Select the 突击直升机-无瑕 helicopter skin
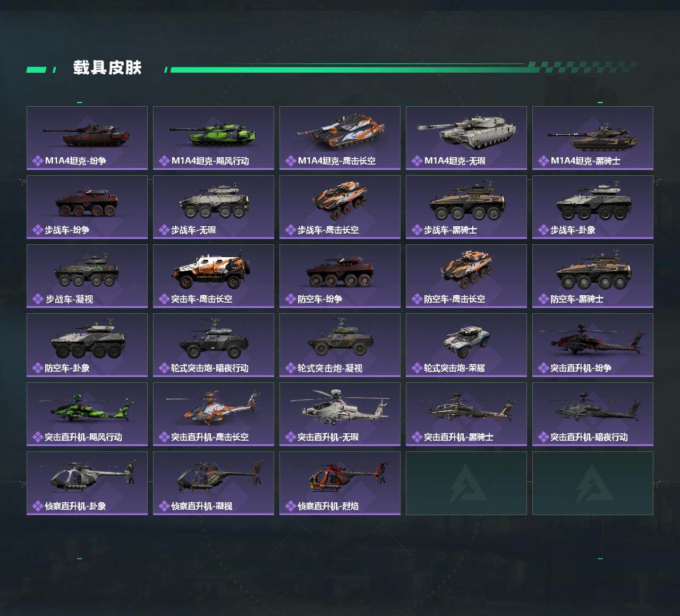The width and height of the screenshot is (680, 616). pyautogui.click(x=340, y=414)
